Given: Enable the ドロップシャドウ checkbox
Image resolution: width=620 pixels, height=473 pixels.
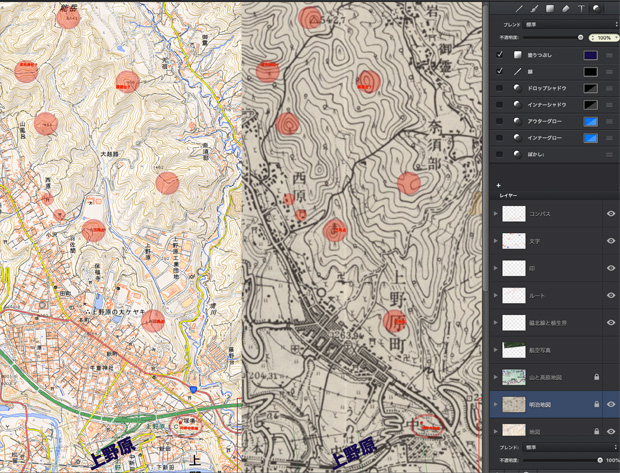Looking at the screenshot, I should (499, 88).
